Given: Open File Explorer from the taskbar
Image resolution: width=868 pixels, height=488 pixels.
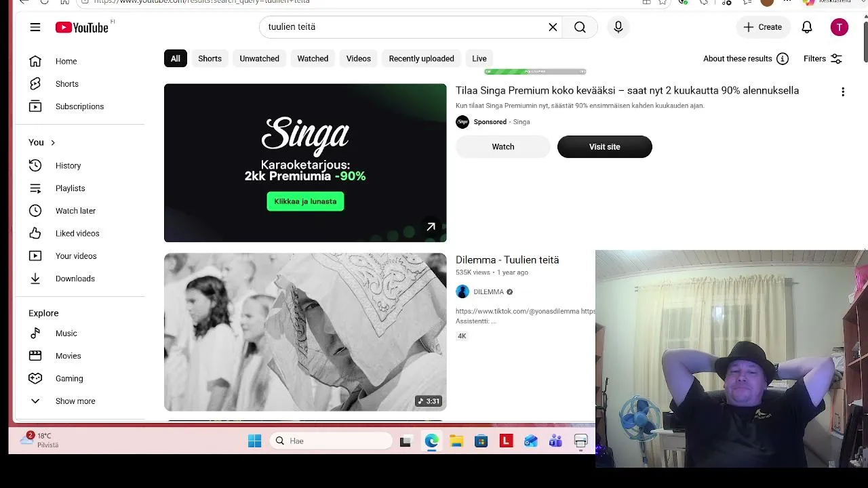Looking at the screenshot, I should pos(456,441).
